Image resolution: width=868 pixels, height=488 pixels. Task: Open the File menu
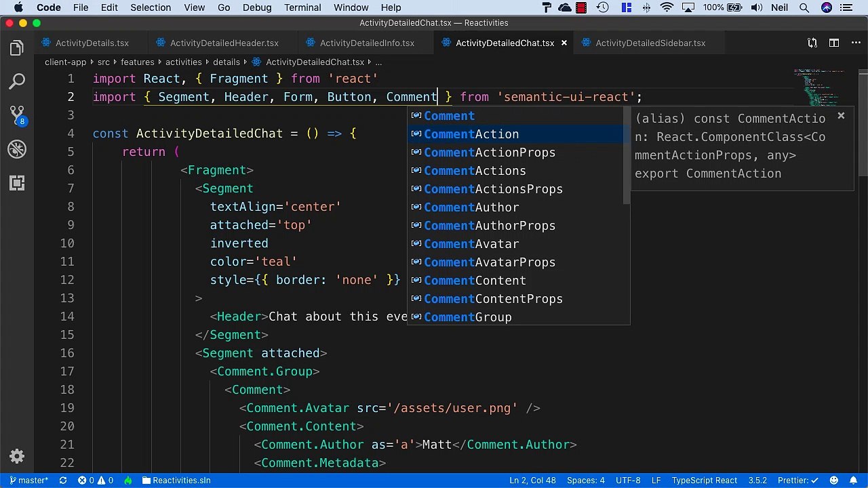(81, 7)
